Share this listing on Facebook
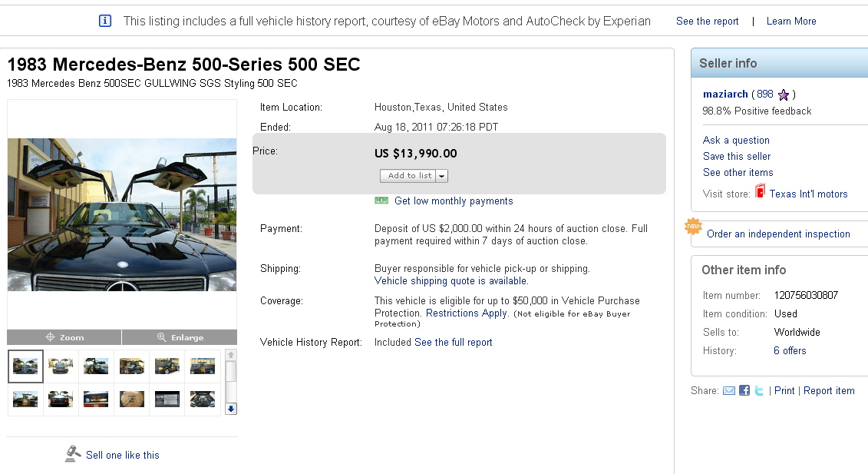The image size is (868, 474). (x=744, y=391)
